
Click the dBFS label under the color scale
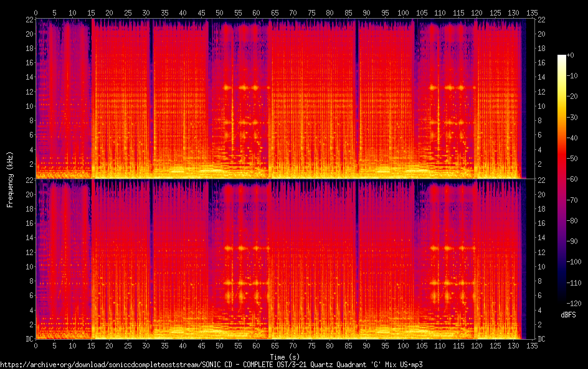click(x=568, y=315)
